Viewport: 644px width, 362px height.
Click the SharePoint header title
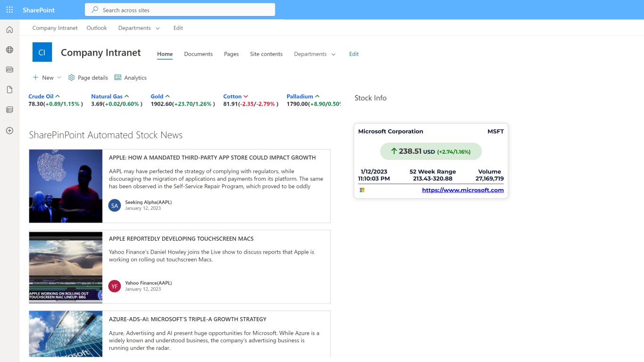point(39,10)
